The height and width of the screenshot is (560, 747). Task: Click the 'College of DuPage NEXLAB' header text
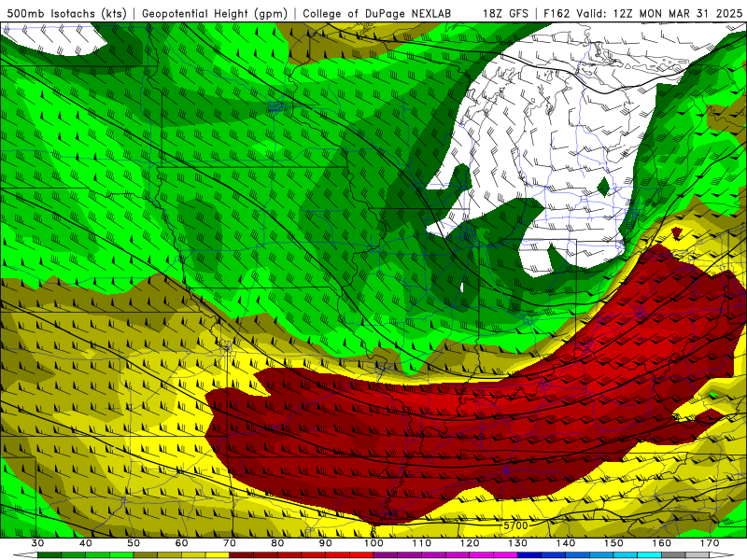click(x=377, y=13)
